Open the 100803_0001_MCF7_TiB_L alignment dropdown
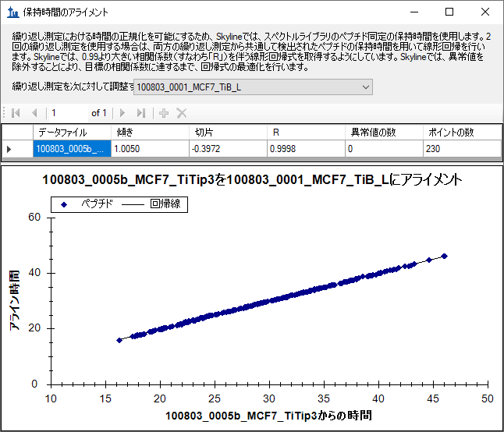Image resolution: width=504 pixels, height=432 pixels. point(253,87)
